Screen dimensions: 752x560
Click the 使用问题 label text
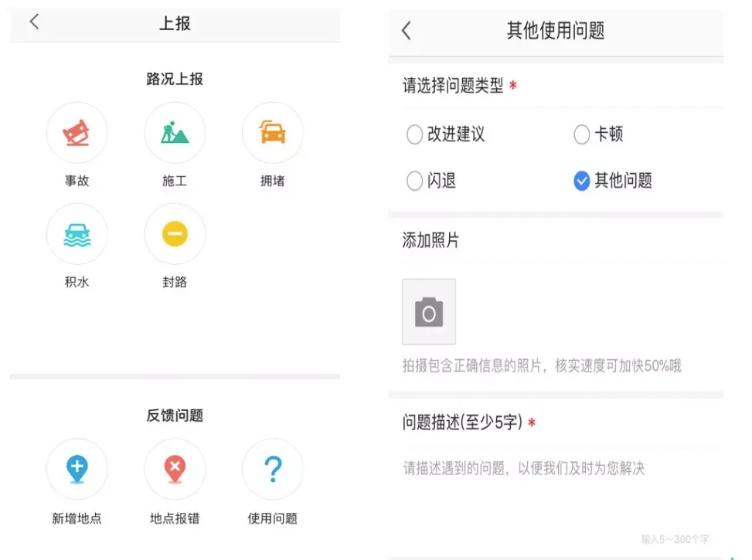tap(272, 518)
